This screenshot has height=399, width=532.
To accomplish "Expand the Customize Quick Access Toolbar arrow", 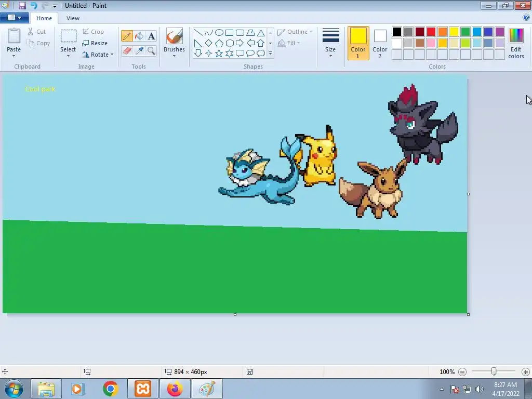I will tap(55, 6).
